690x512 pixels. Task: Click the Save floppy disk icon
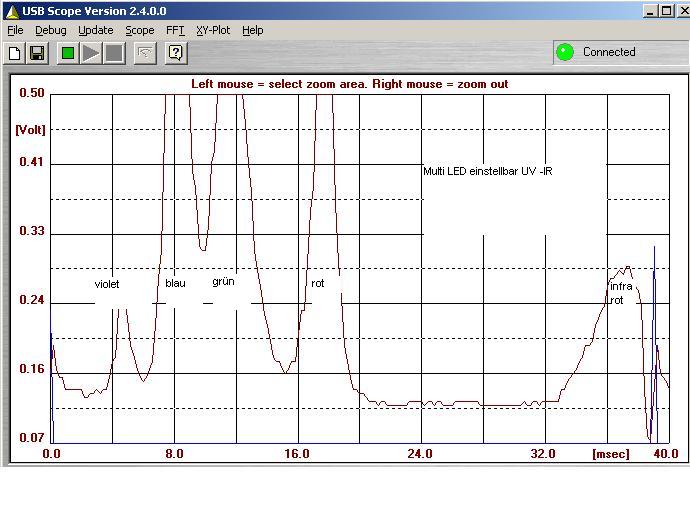pyautogui.click(x=37, y=53)
